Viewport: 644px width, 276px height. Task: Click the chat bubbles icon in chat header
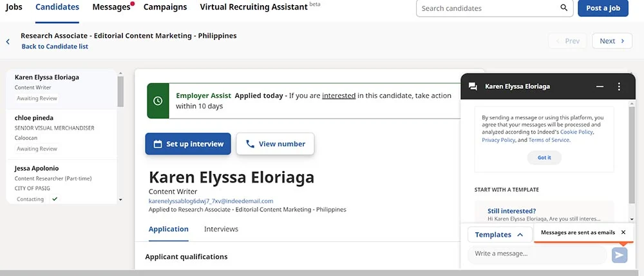pyautogui.click(x=473, y=86)
